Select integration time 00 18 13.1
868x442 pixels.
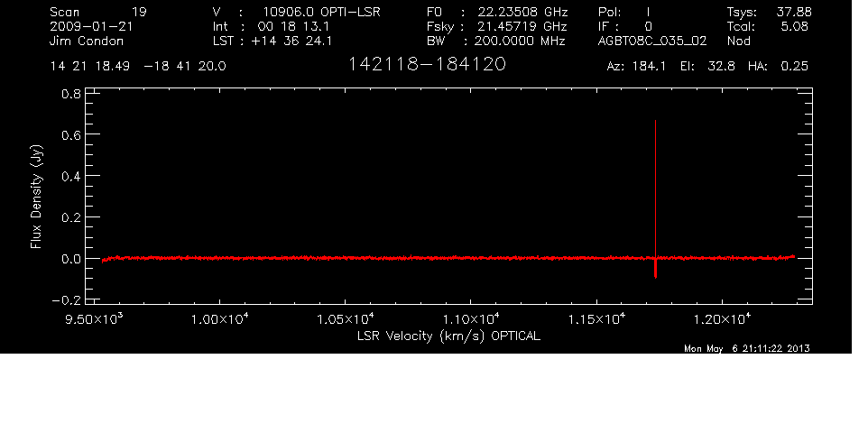(x=293, y=26)
